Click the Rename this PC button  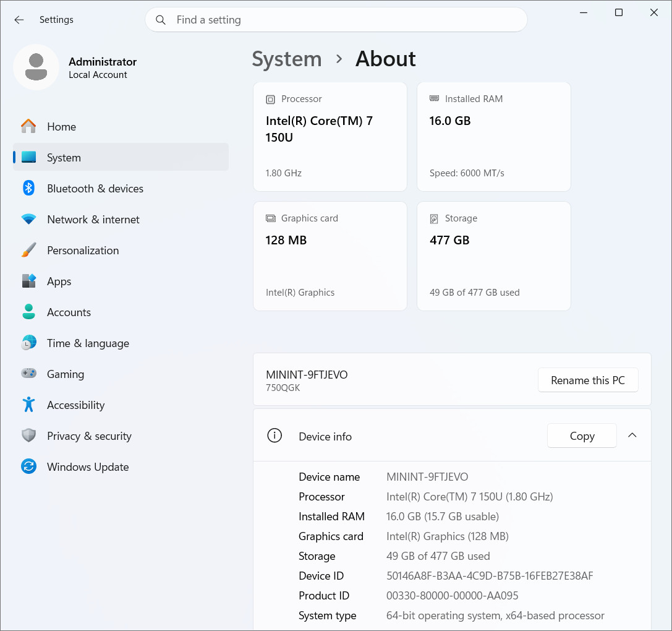click(x=588, y=380)
